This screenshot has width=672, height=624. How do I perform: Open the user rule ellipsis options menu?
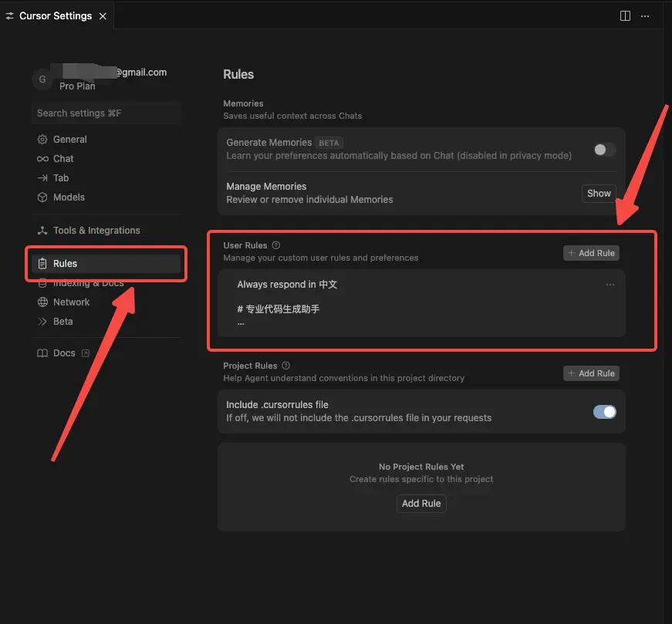[x=610, y=285]
